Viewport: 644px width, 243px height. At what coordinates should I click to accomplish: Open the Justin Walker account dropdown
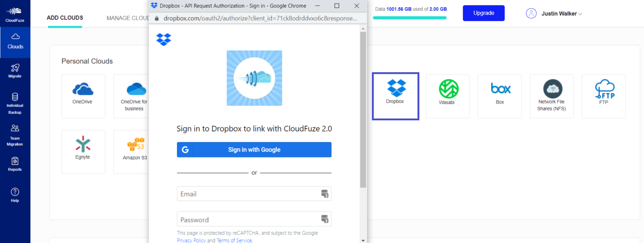click(x=562, y=14)
